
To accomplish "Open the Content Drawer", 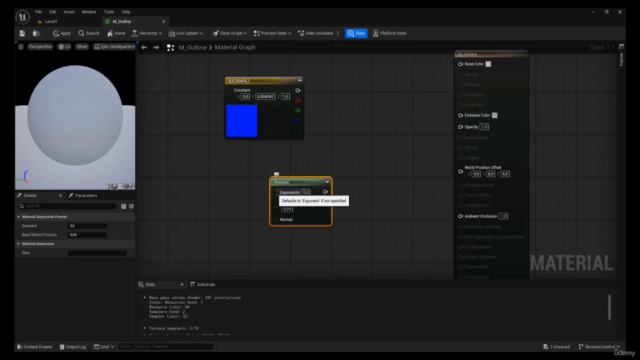I will [x=35, y=347].
